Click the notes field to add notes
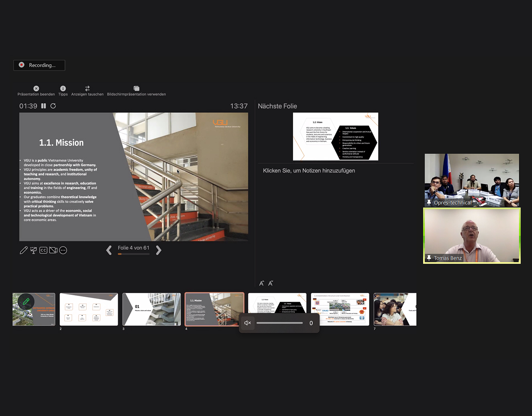The width and height of the screenshot is (532, 416). pos(309,171)
